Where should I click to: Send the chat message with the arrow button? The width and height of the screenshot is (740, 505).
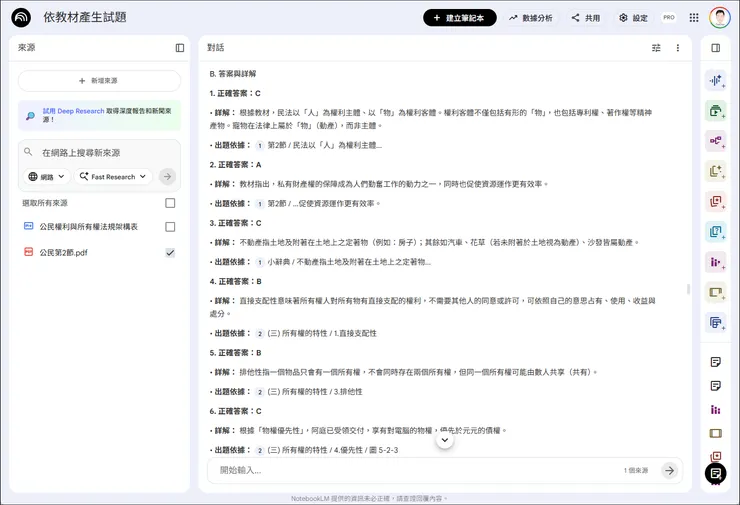pos(669,470)
